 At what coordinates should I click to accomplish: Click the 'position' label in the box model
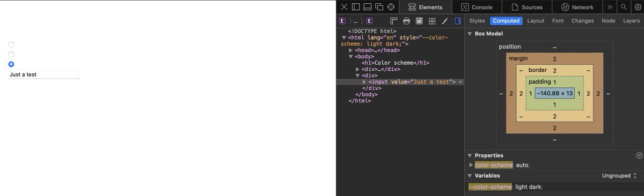(x=510, y=47)
